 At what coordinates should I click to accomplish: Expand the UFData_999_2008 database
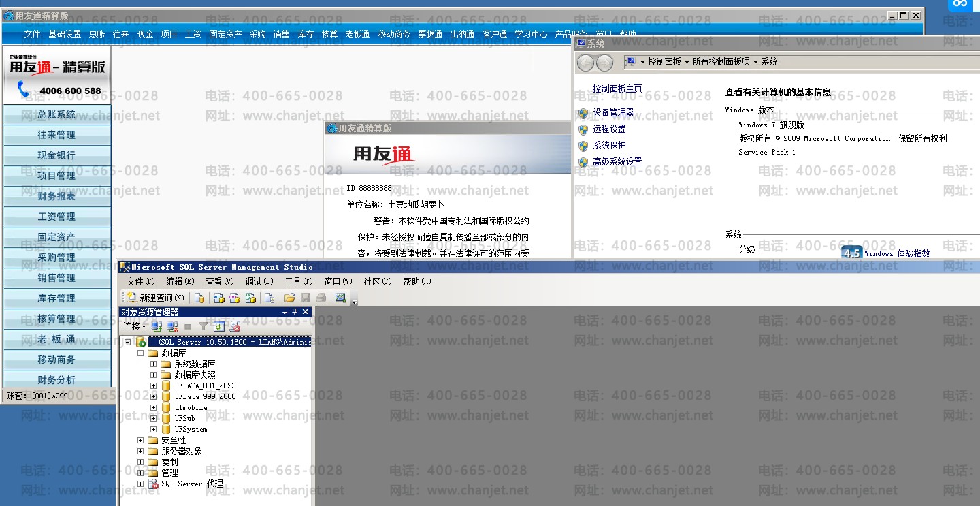[x=154, y=396]
